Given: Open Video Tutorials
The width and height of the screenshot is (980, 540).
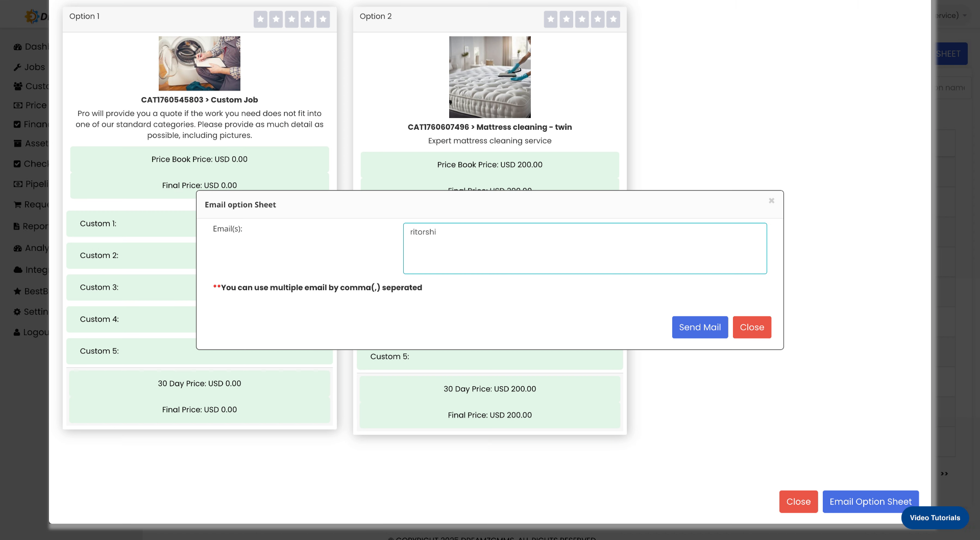Looking at the screenshot, I should pyautogui.click(x=935, y=518).
